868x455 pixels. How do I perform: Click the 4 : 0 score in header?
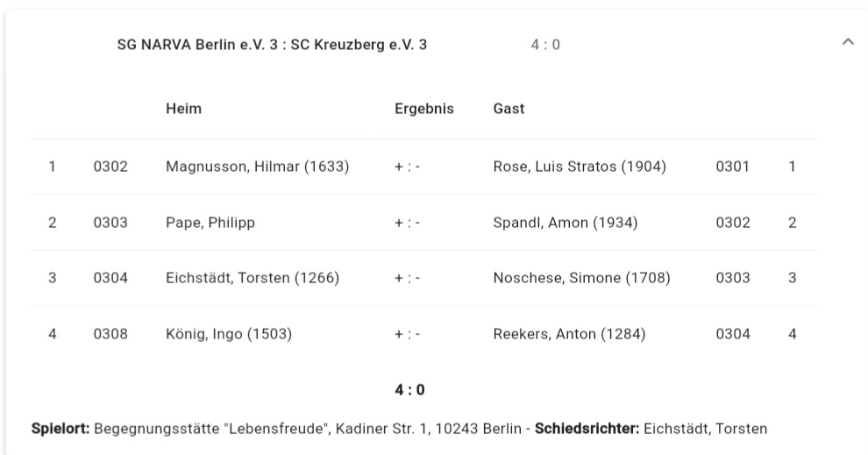pyautogui.click(x=544, y=45)
